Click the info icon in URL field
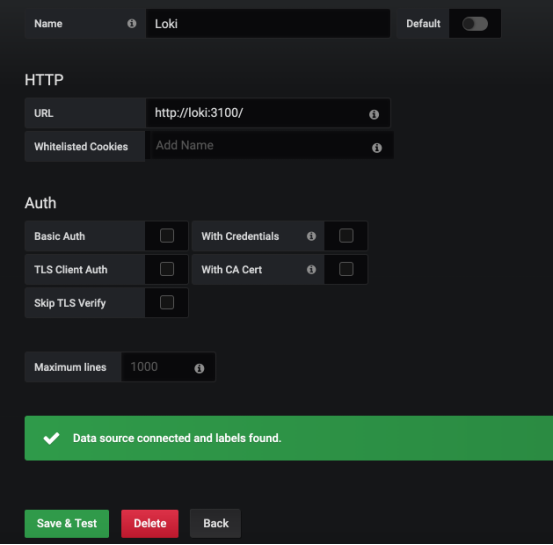 (x=374, y=114)
